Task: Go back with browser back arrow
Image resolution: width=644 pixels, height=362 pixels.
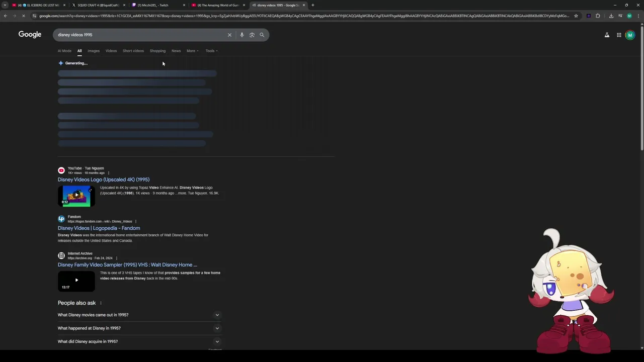Action: click(5, 16)
